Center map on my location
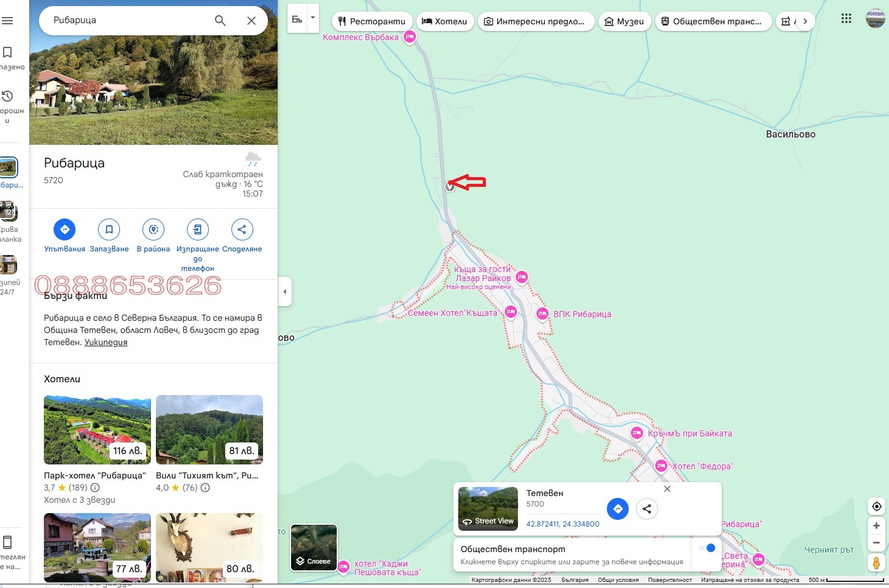The height and width of the screenshot is (588, 889). tap(876, 506)
